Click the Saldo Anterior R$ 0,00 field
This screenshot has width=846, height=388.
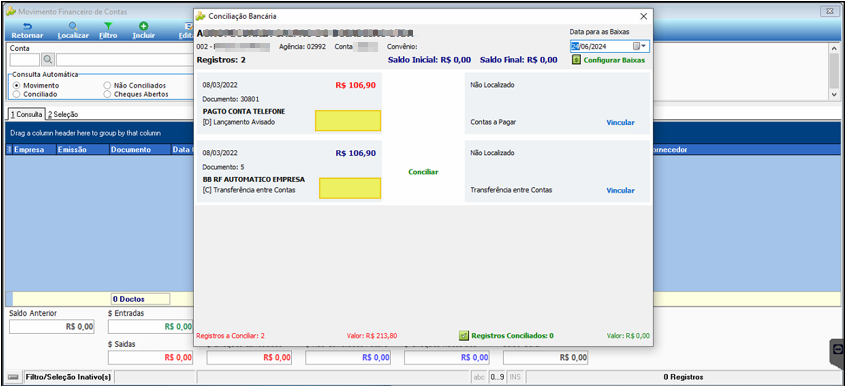tap(52, 326)
